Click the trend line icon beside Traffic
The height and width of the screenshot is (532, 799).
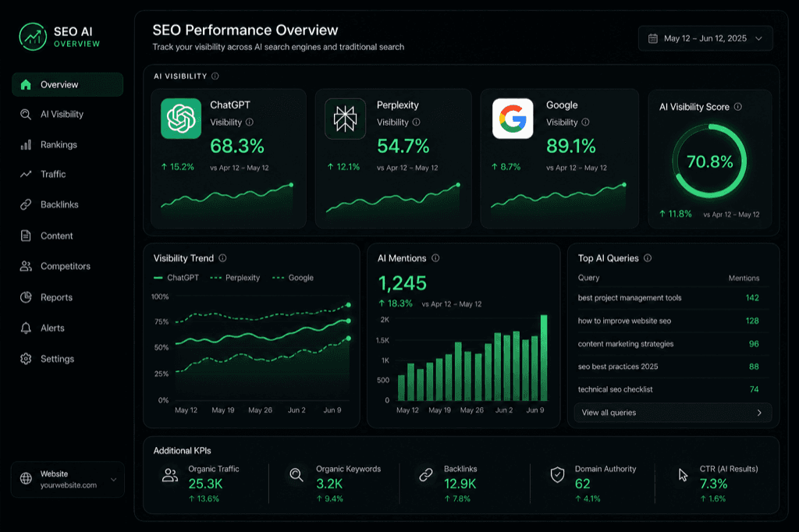[26, 174]
